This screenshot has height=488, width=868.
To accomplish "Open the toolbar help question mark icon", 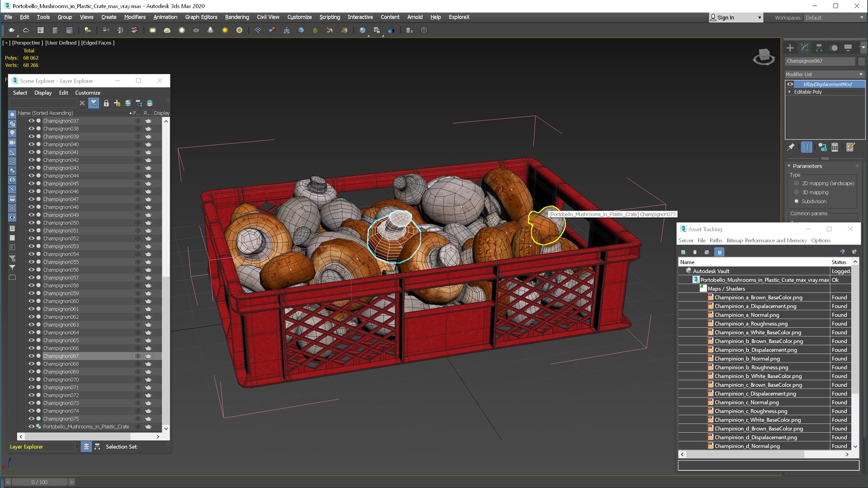I will pos(424,30).
